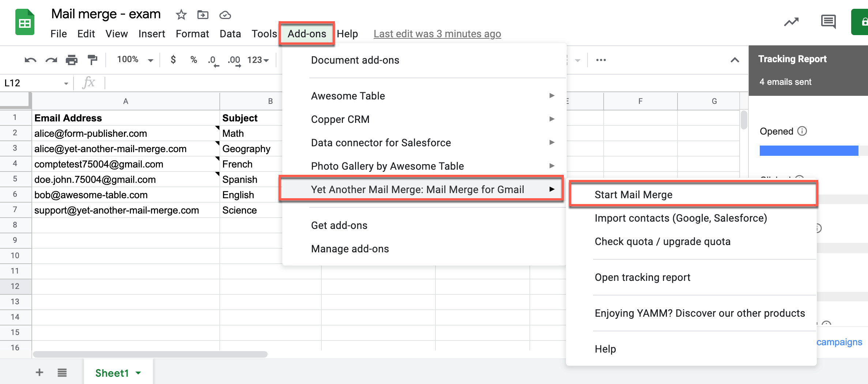Click the move to folder icon
868x384 pixels.
[x=203, y=15]
